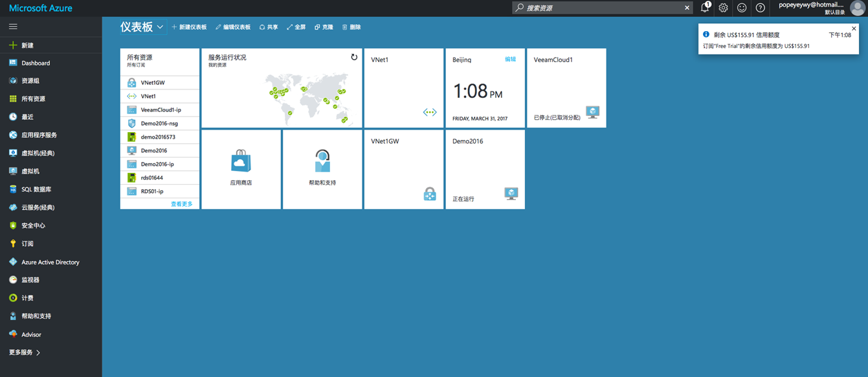
Task: Clear the search box with X
Action: tap(687, 8)
